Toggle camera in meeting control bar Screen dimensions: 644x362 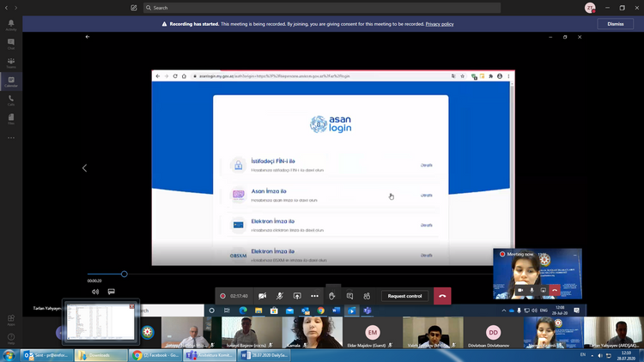pyautogui.click(x=263, y=296)
